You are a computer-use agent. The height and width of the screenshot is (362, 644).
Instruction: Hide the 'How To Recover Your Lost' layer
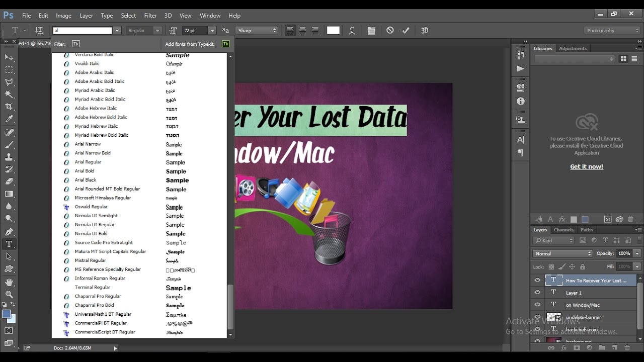coord(537,281)
